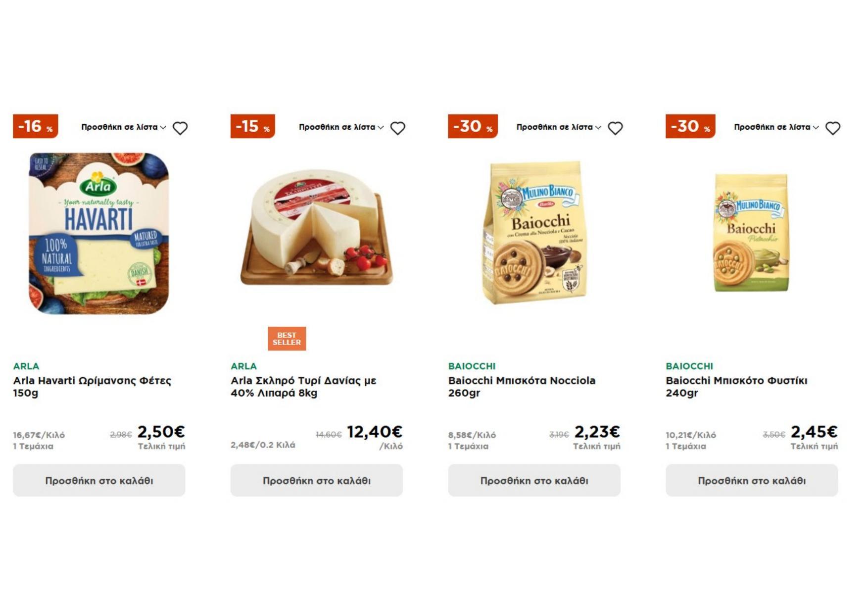Image resolution: width=868 pixels, height=614 pixels.
Task: Toggle wishlist heart for Baiocchi Nocciola
Action: click(615, 128)
